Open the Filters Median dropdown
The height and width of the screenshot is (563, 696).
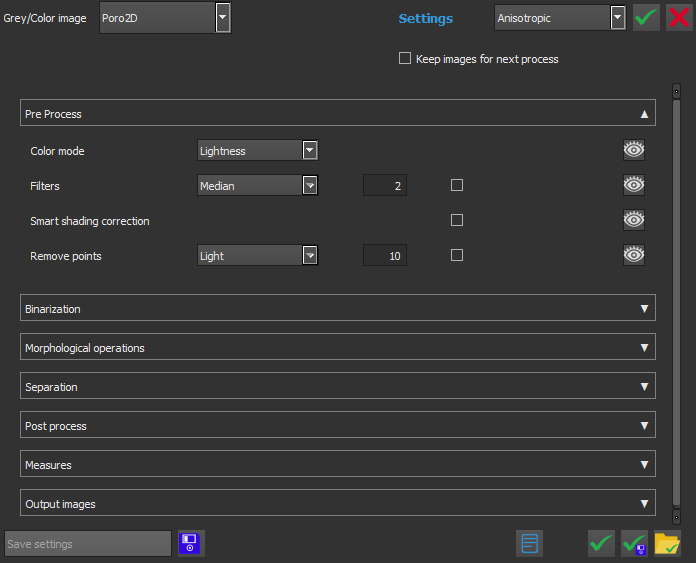tap(257, 185)
